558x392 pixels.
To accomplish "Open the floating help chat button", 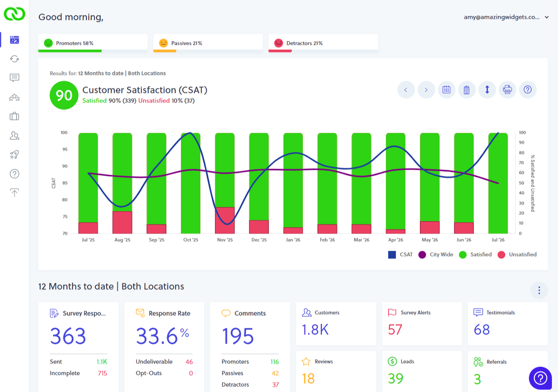I will click(x=540, y=378).
